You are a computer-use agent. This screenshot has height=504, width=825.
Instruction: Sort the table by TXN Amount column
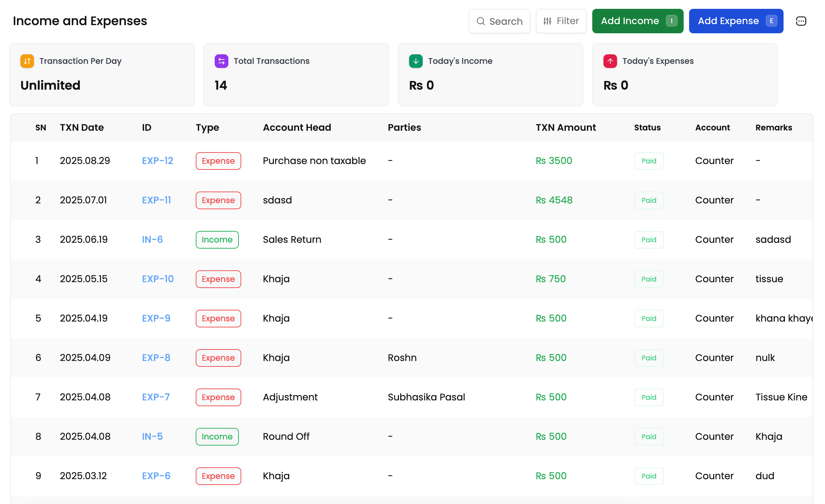pyautogui.click(x=565, y=127)
